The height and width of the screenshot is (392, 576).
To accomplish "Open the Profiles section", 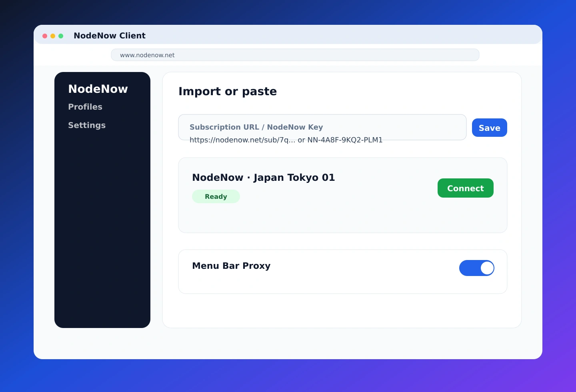I will [x=85, y=107].
